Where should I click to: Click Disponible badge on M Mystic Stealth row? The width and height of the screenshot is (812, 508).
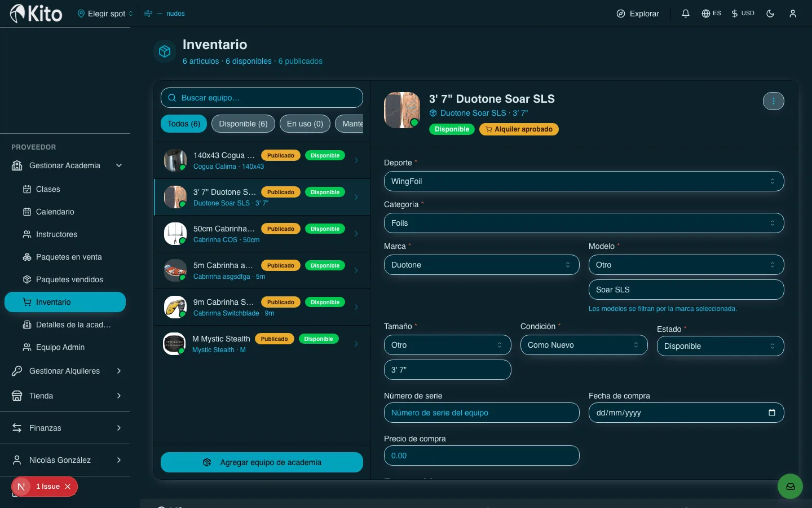[x=319, y=339]
